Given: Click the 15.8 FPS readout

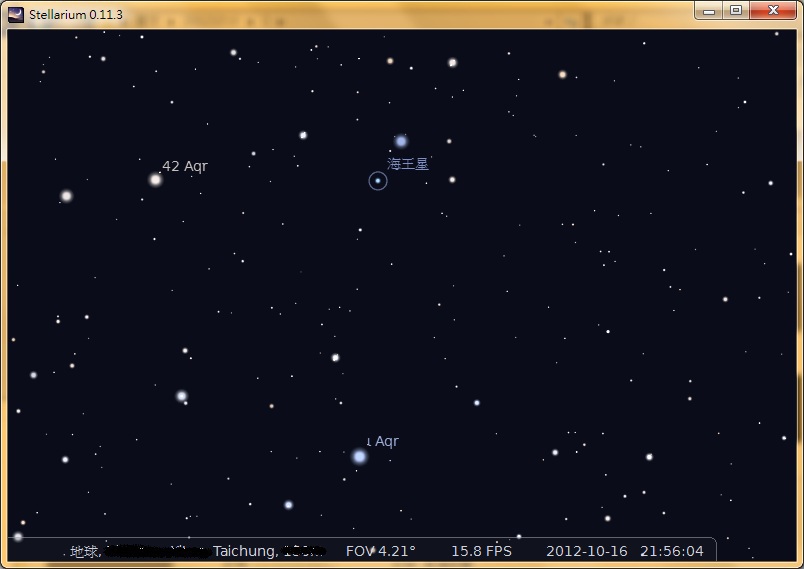Looking at the screenshot, I should pos(481,551).
